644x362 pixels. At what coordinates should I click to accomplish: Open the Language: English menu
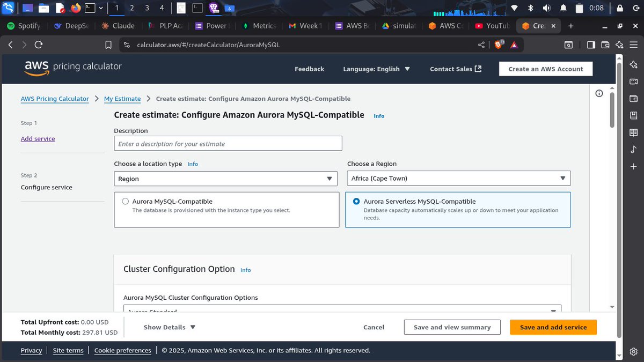(376, 69)
